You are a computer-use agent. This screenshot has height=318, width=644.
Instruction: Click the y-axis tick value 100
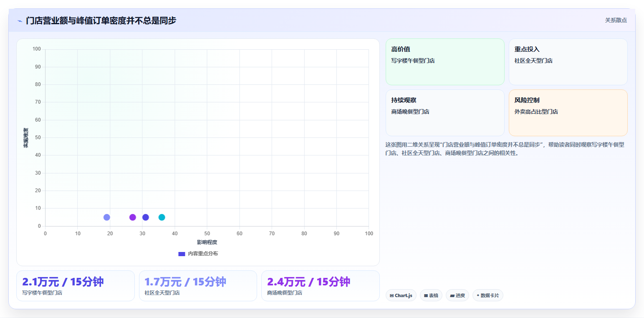(37, 49)
